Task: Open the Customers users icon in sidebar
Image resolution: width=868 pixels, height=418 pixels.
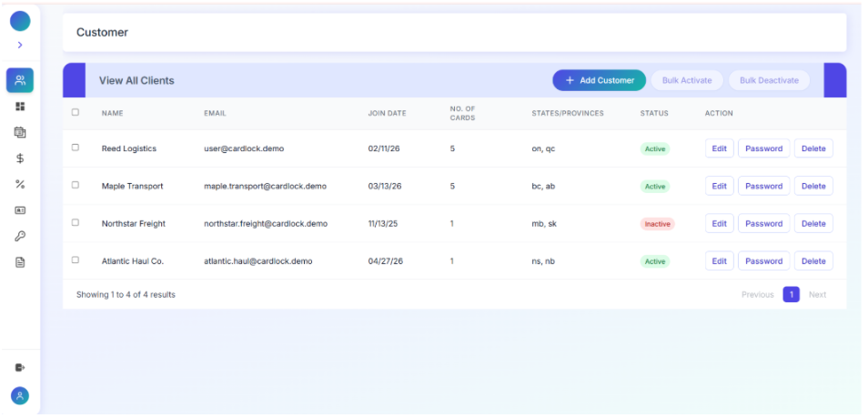Action: (x=20, y=80)
